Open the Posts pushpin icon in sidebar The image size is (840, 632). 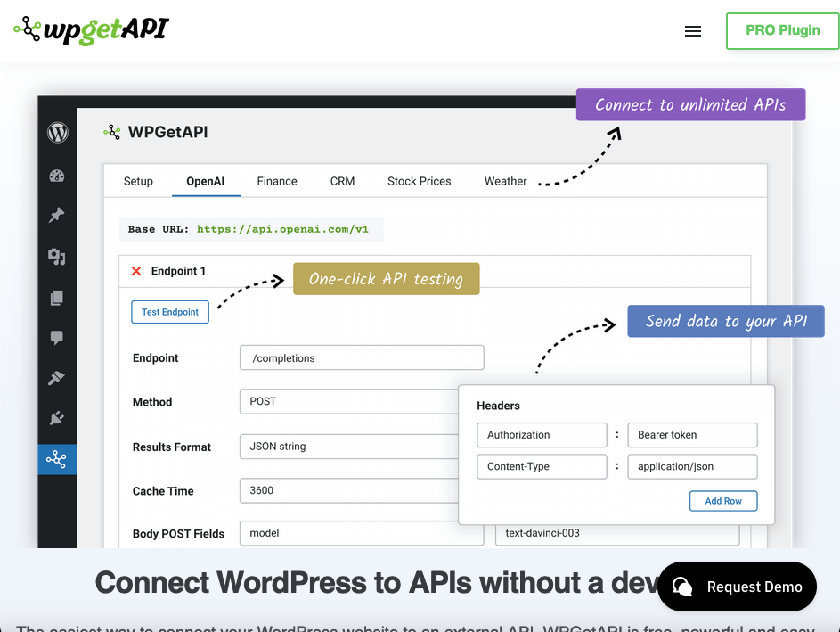57,216
